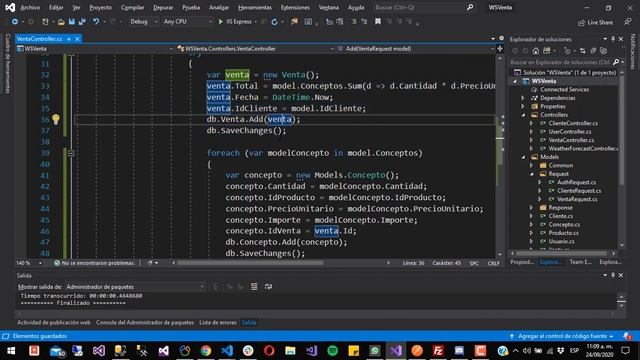
Task: Collapse the Models folder node
Action: [523, 157]
